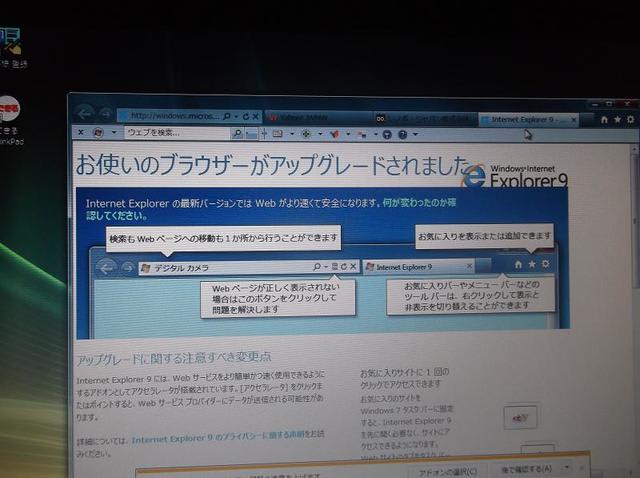Click the plus icon on the toolbar
This screenshot has width=640, height=478.
click(x=264, y=133)
